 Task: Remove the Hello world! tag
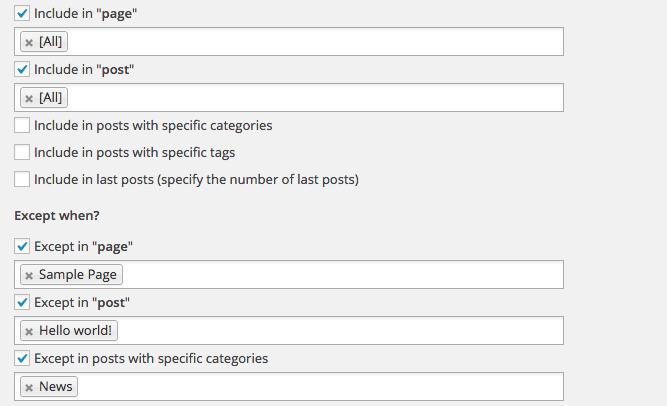(29, 331)
